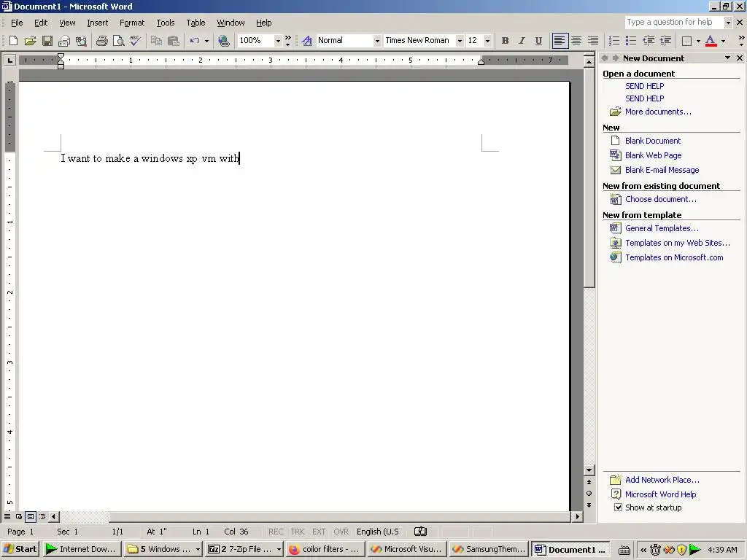Toggle Bold formatting

(x=505, y=41)
